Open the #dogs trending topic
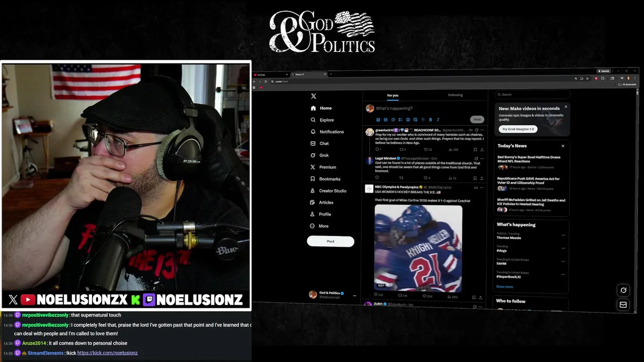The height and width of the screenshot is (362, 644). [x=502, y=250]
